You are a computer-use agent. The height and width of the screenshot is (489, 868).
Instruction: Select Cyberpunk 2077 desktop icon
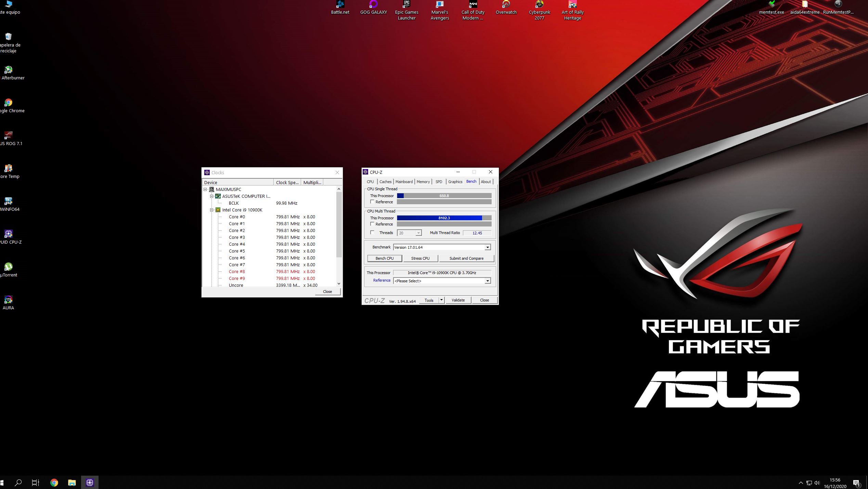pyautogui.click(x=539, y=10)
